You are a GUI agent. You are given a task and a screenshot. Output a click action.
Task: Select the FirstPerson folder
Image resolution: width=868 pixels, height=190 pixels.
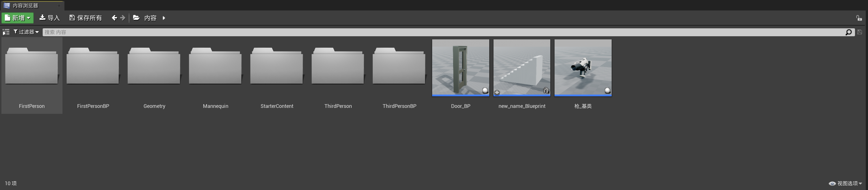pos(32,76)
